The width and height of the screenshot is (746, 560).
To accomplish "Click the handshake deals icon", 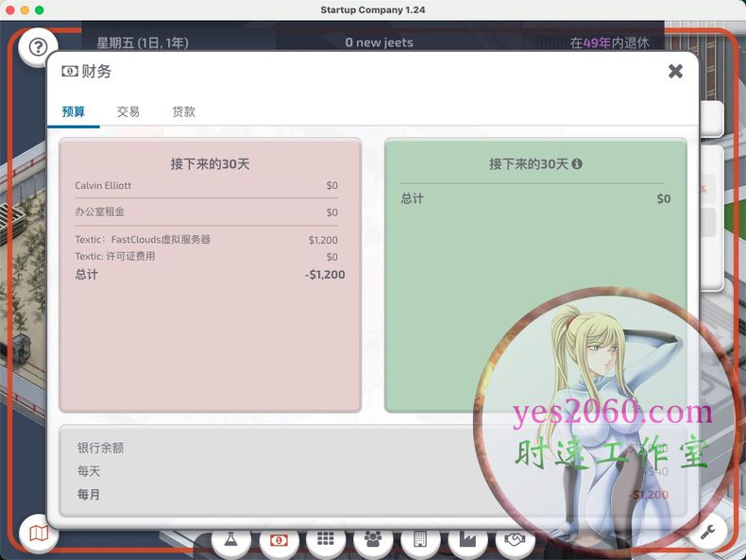I will (515, 540).
